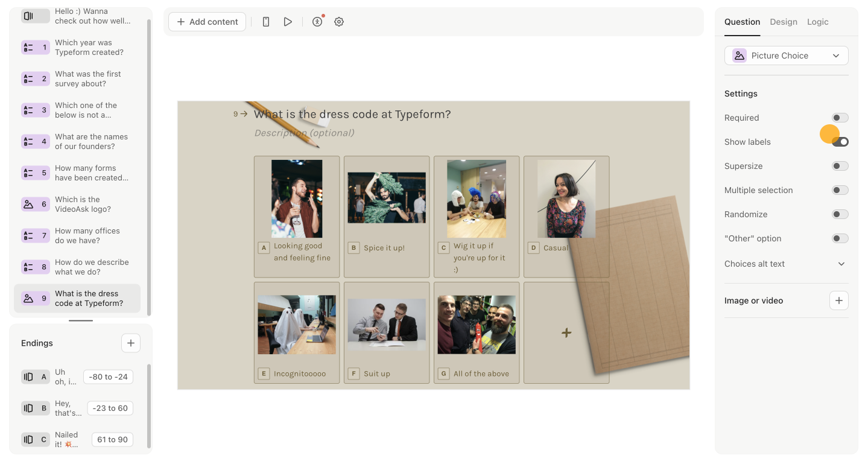
Task: Open the accessibility checker icon
Action: [x=317, y=22]
